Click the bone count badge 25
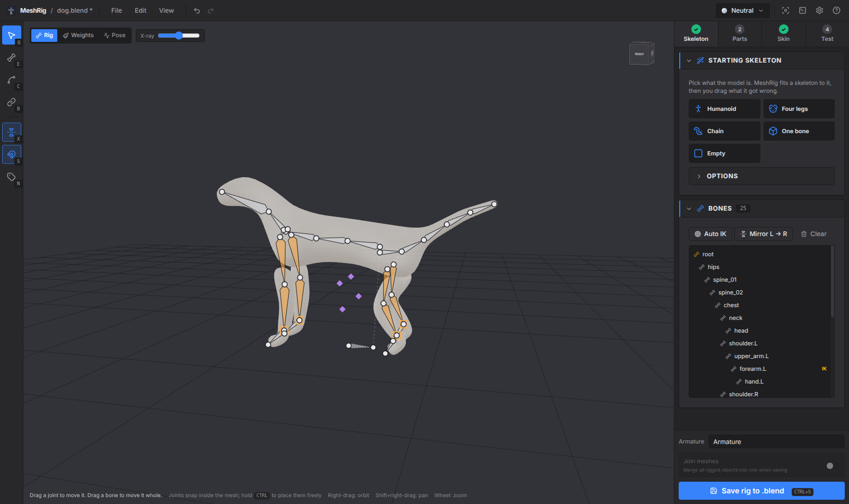Viewport: 849px width, 504px height. point(743,208)
